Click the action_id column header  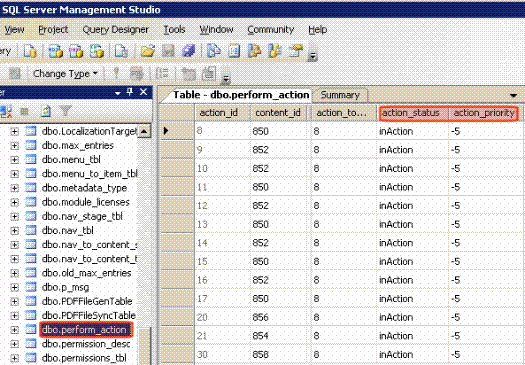tap(222, 113)
